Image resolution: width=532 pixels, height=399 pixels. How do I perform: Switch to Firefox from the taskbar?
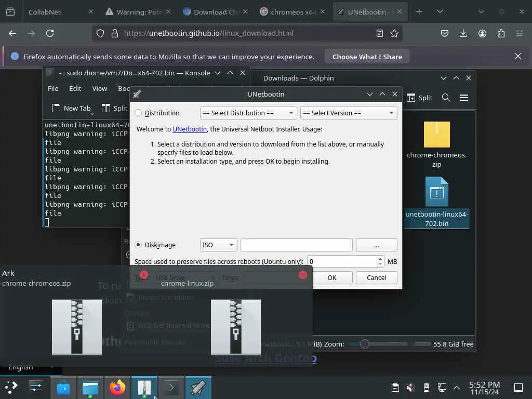click(x=117, y=388)
